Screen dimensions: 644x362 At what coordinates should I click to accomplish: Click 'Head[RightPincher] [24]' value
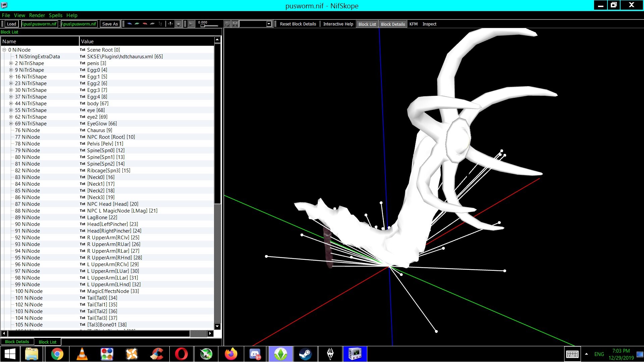click(x=114, y=231)
